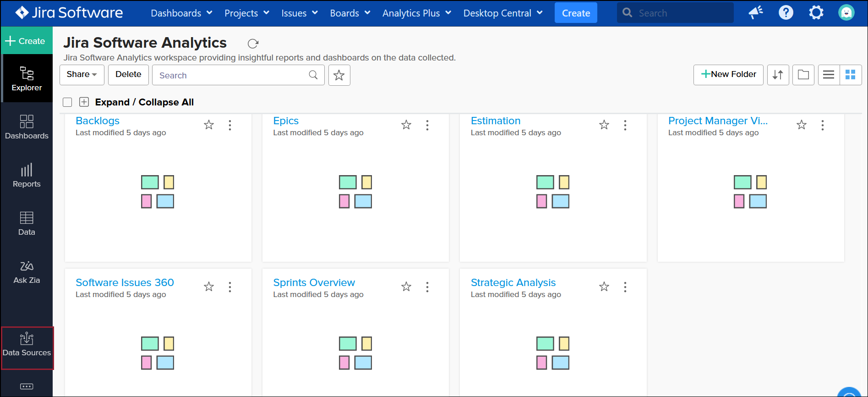Open the Data Sources sidebar icon
Viewport: 868px width, 397px height.
pos(27,346)
